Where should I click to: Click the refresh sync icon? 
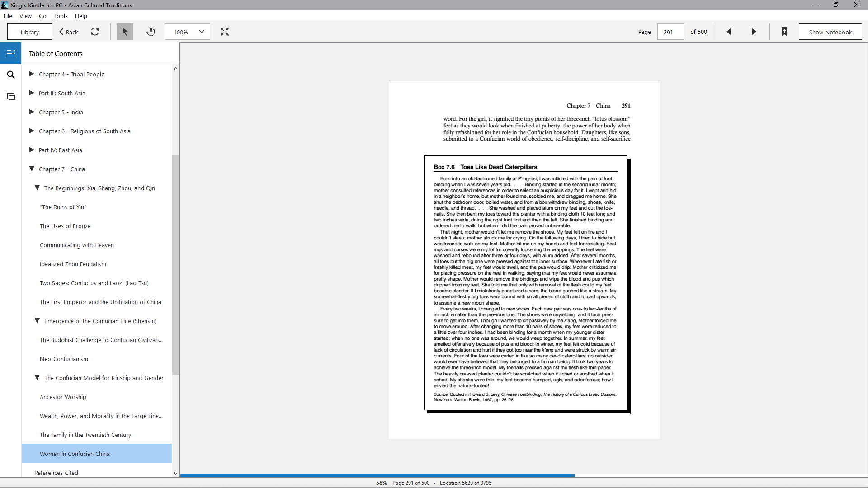pyautogui.click(x=95, y=32)
